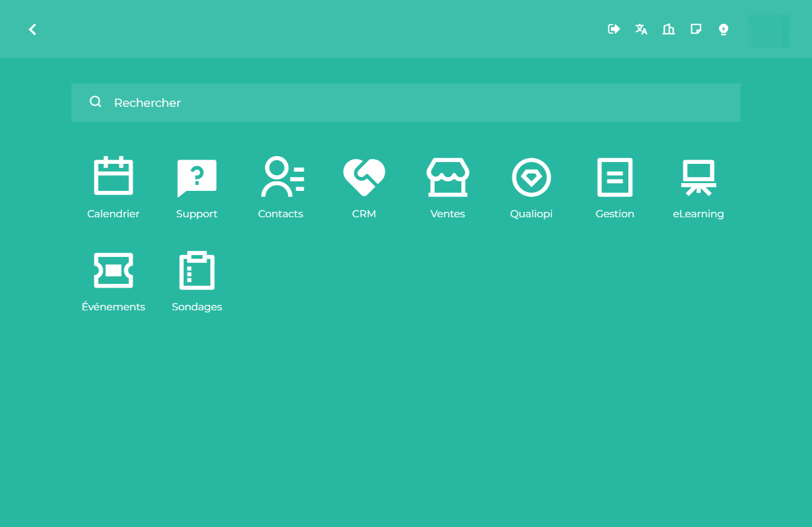The height and width of the screenshot is (527, 812).
Task: Click the search magnifier icon
Action: click(x=95, y=102)
